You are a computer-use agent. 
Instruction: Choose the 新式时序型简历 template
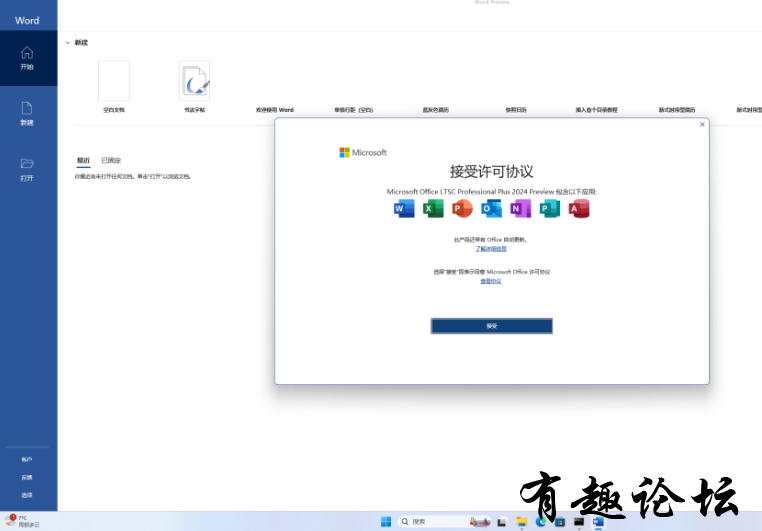[x=677, y=110]
